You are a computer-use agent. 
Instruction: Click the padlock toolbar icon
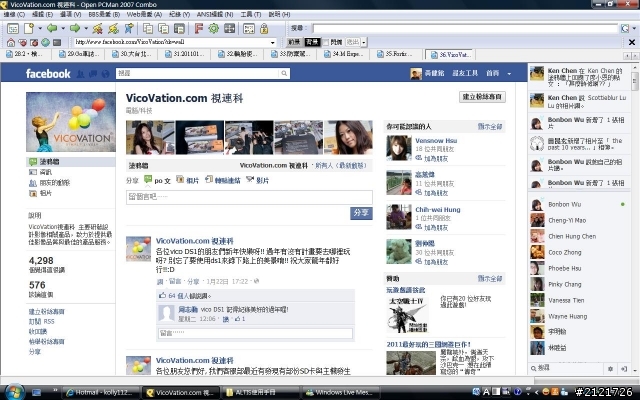click(x=264, y=29)
